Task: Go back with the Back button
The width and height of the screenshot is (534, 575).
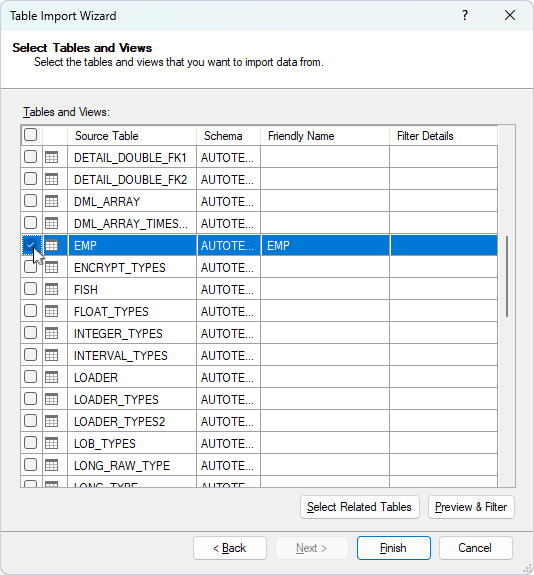Action: pyautogui.click(x=230, y=548)
